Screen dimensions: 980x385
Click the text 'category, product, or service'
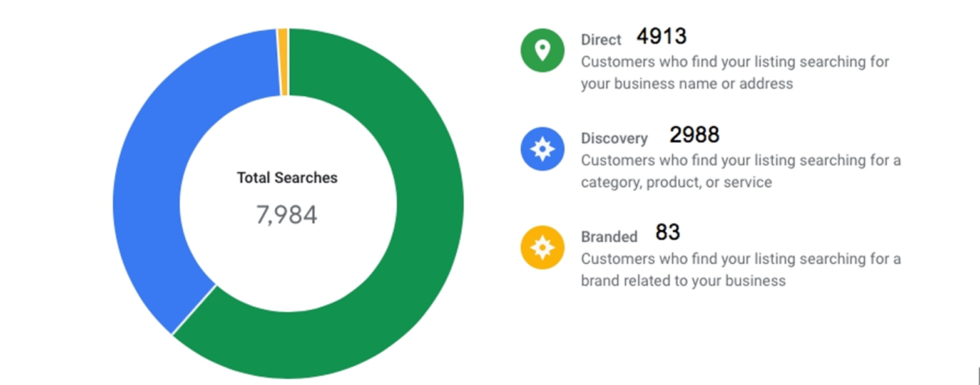(676, 182)
